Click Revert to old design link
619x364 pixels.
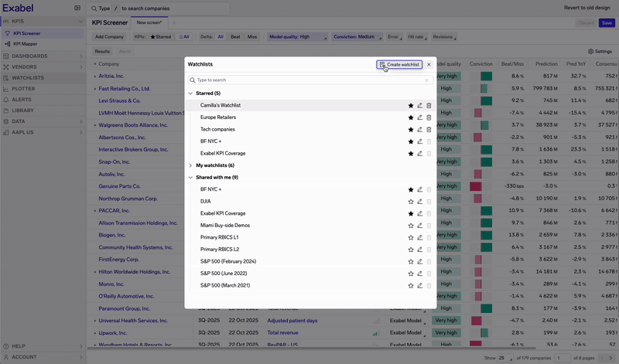pyautogui.click(x=587, y=8)
